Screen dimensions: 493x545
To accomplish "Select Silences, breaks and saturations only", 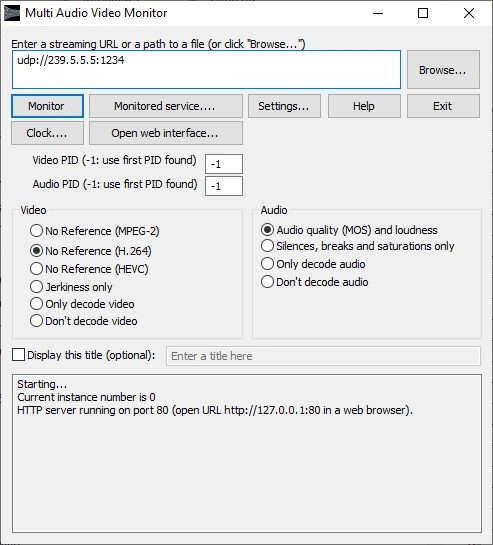I will coord(358,246).
